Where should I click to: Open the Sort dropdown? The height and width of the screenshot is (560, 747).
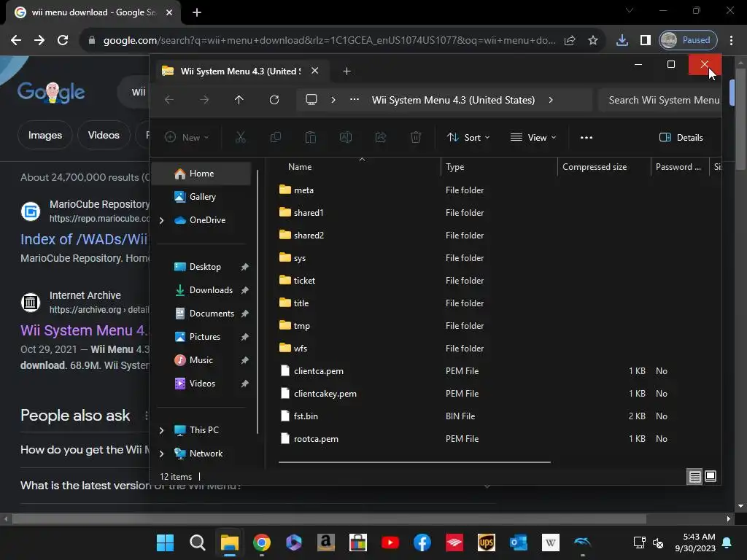468,138
